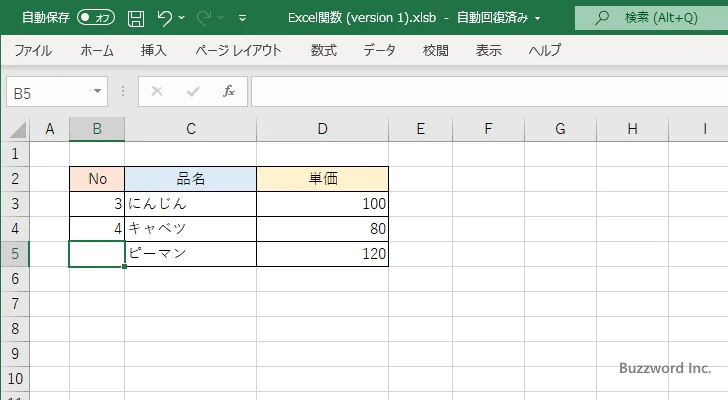728x400 pixels.
Task: Open Insert Function (fx) dialog
Action: tap(229, 91)
